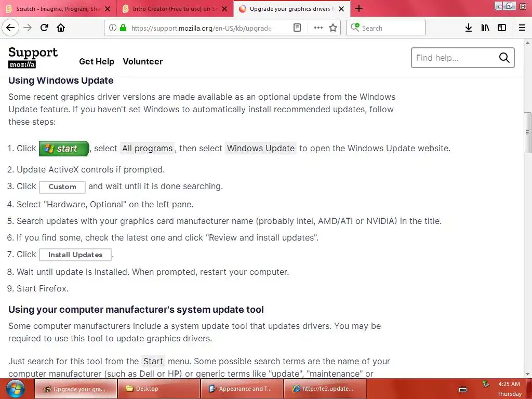Open page actions three-dot menu
532x399 pixels.
click(x=318, y=28)
